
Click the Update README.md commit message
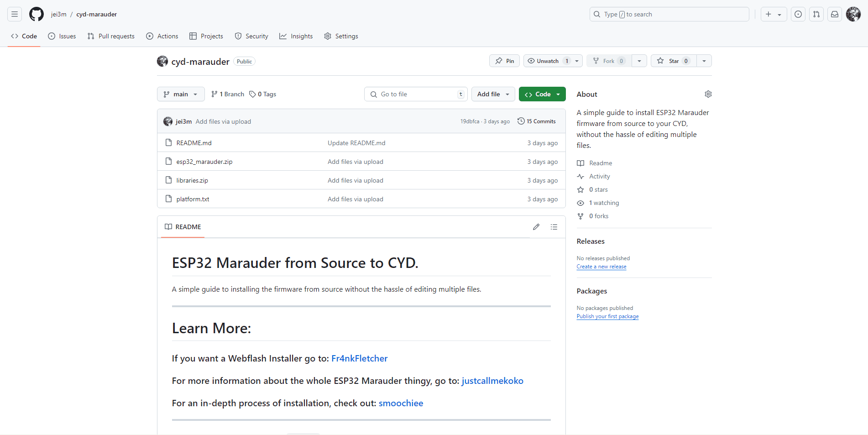click(356, 143)
